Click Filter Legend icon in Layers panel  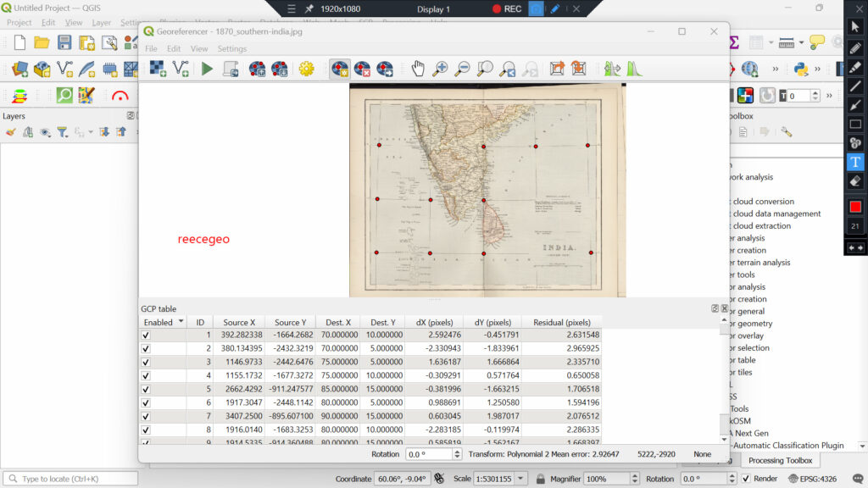click(x=63, y=131)
